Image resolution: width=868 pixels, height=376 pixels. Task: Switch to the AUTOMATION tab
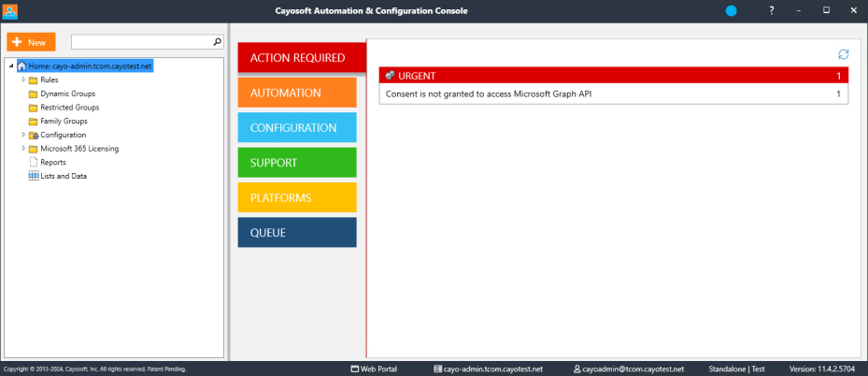pos(297,93)
